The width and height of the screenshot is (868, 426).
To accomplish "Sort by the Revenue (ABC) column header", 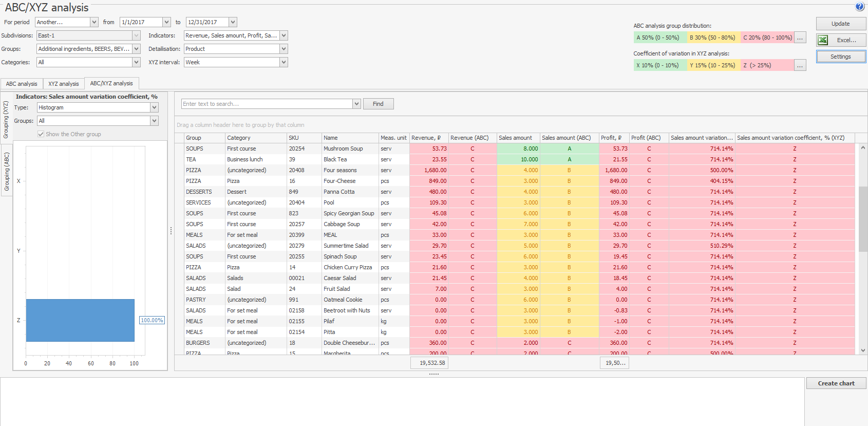I will coord(469,138).
